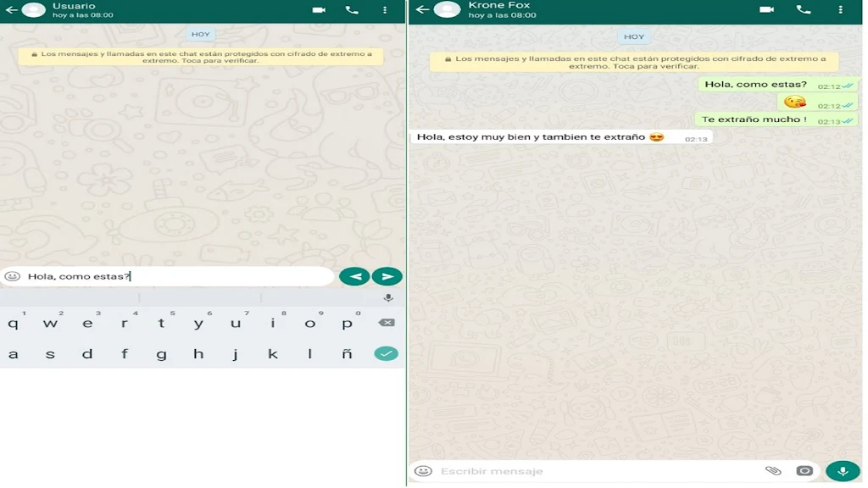Viewport: 868px width, 488px height.
Task: Tap the green checkmark enter key
Action: 386,353
